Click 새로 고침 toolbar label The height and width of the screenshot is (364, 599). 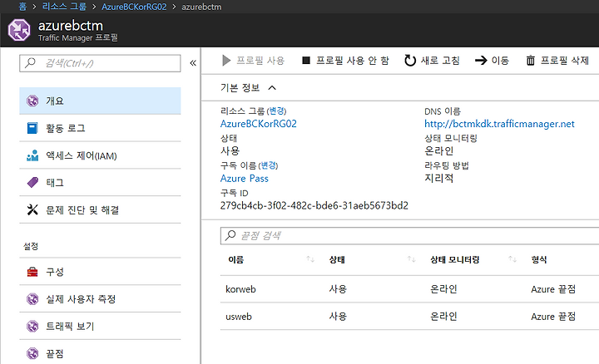[440, 61]
